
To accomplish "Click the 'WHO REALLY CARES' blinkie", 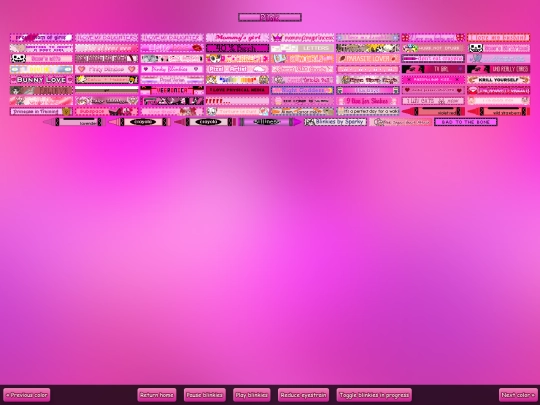I will [498, 69].
